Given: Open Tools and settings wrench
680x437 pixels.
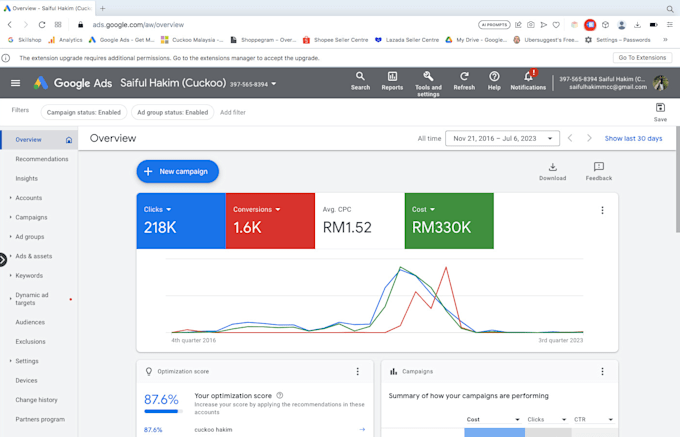Looking at the screenshot, I should (428, 81).
